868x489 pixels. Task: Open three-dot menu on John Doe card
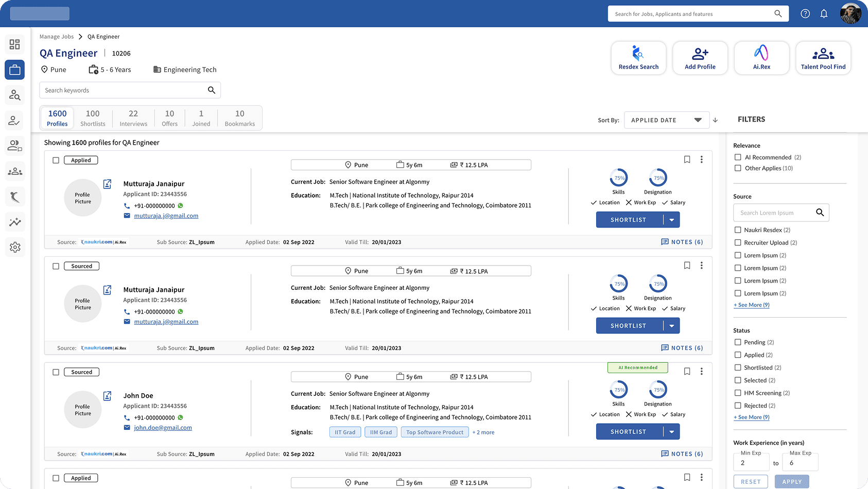[701, 372]
